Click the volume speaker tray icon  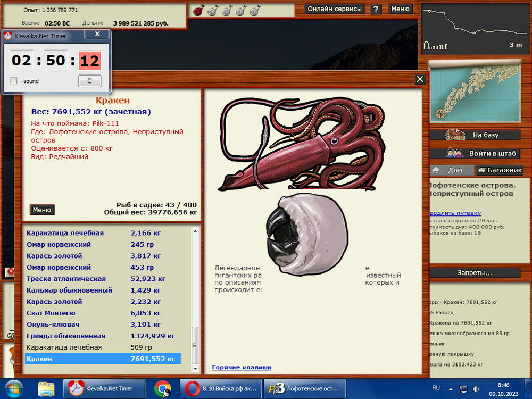[x=476, y=389]
